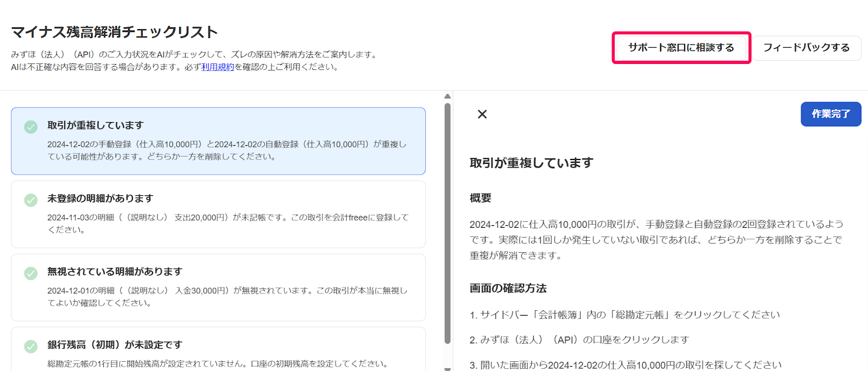Click check icon beside 取引が重複しています in the list
This screenshot has height=371, width=868.
[31, 127]
